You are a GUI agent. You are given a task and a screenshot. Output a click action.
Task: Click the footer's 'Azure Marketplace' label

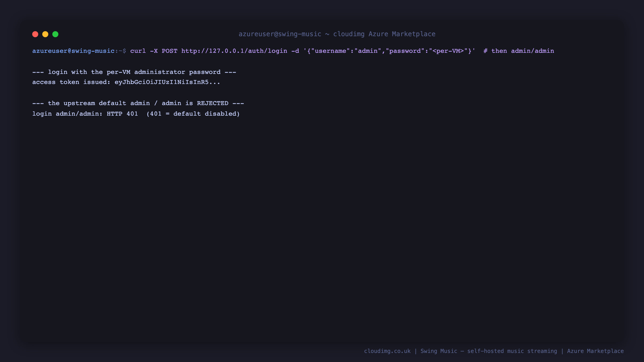(x=595, y=351)
